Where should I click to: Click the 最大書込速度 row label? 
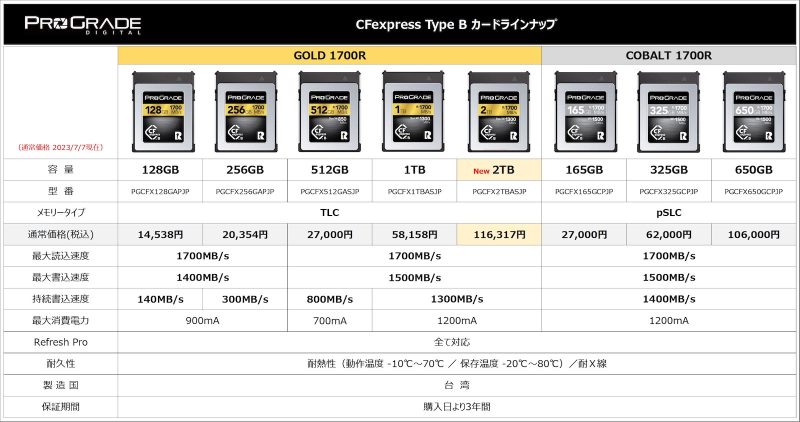(61, 277)
